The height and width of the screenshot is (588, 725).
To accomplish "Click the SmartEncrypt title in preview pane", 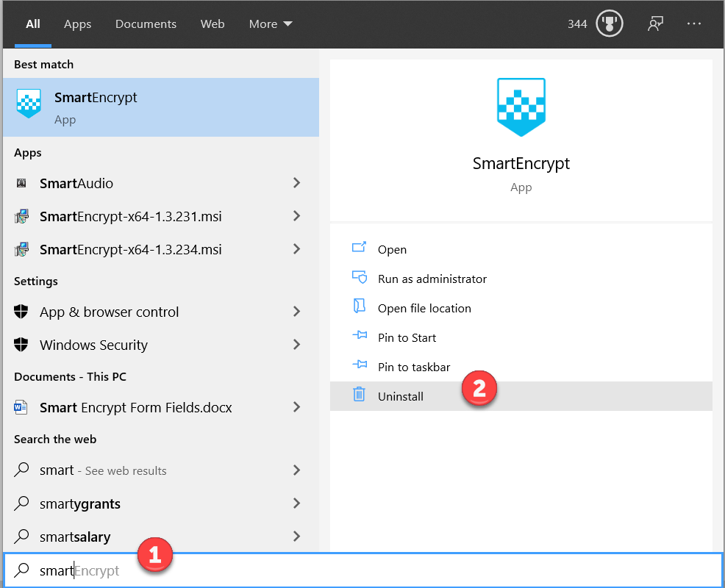I will click(x=521, y=164).
